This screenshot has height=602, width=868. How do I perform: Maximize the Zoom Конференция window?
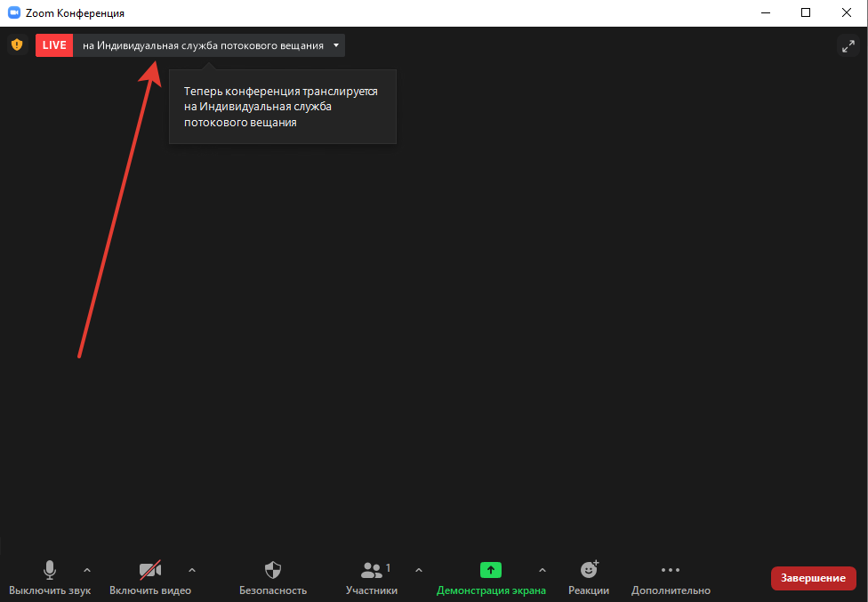coord(806,12)
